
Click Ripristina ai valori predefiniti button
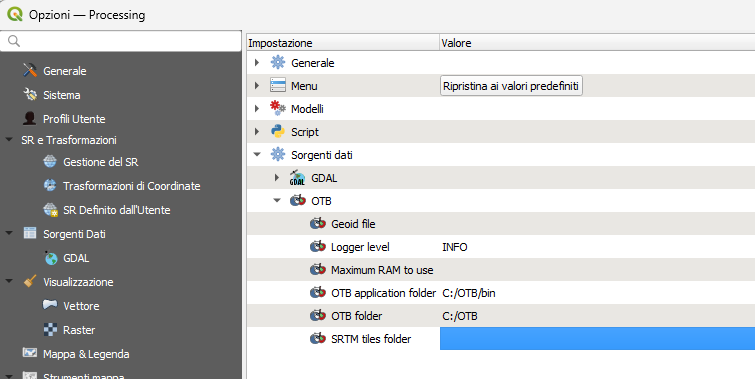(x=511, y=86)
